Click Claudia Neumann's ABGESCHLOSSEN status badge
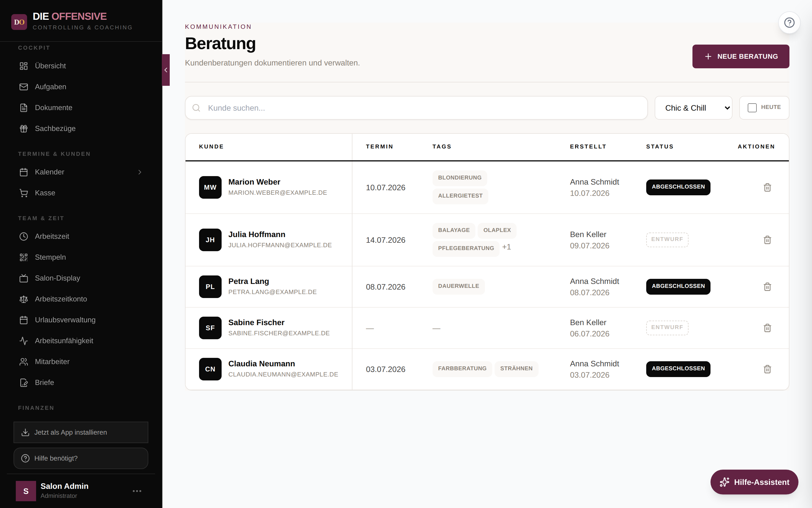 [678, 369]
